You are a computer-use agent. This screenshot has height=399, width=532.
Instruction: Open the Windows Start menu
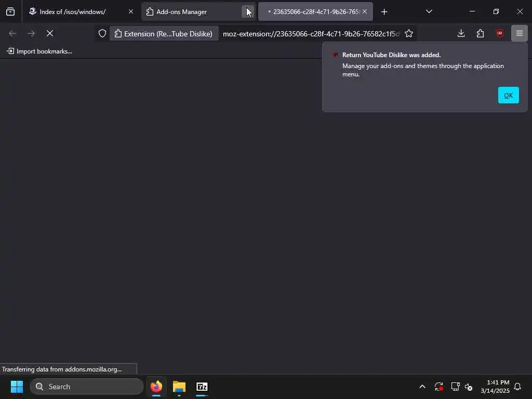(17, 387)
